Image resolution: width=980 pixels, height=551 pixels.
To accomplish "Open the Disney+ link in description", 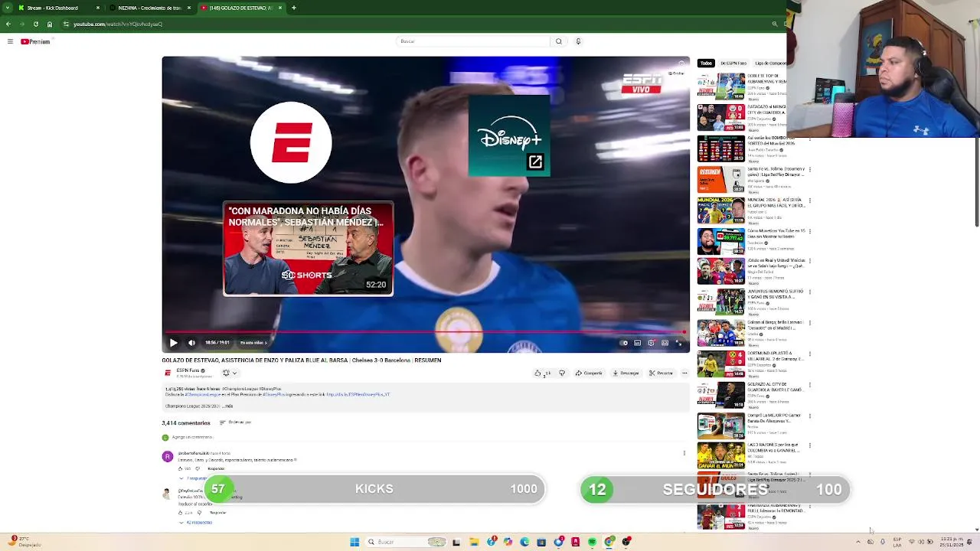I will click(358, 395).
